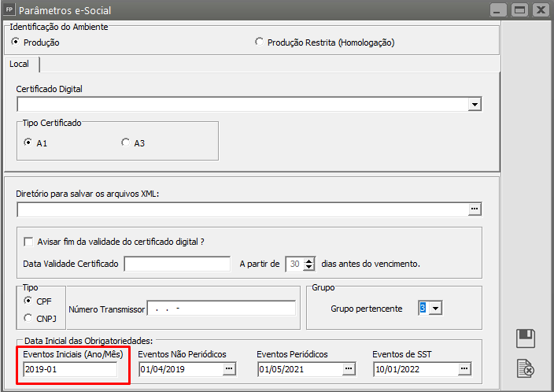Click the Eventos de SST date field
The width and height of the screenshot is (554, 392).
(415, 369)
